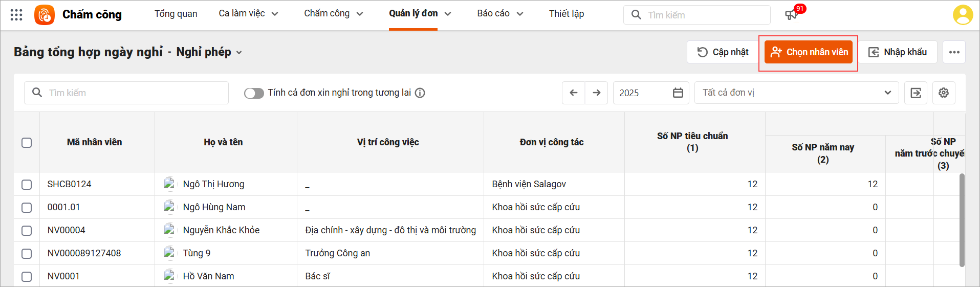
Task: Click the export table icon
Action: point(916,93)
